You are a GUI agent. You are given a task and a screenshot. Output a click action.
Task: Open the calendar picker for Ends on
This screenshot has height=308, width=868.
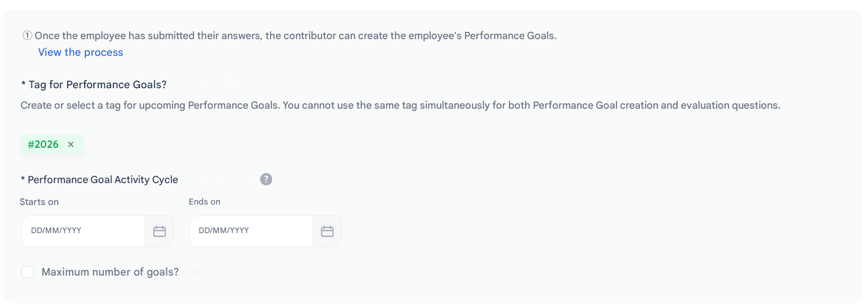coord(327,231)
